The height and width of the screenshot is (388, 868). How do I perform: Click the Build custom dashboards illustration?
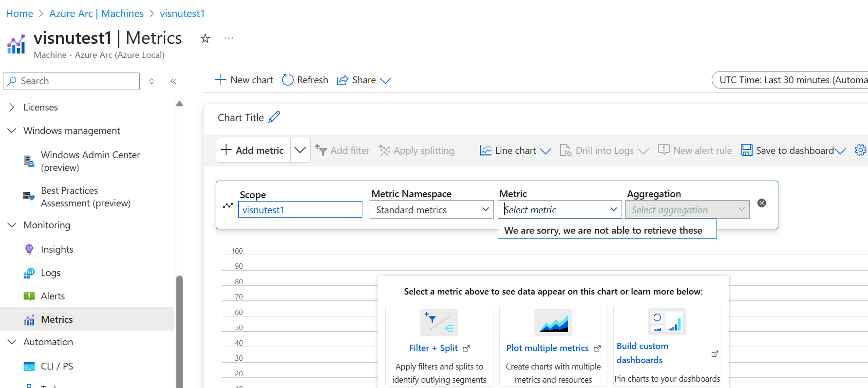(667, 322)
